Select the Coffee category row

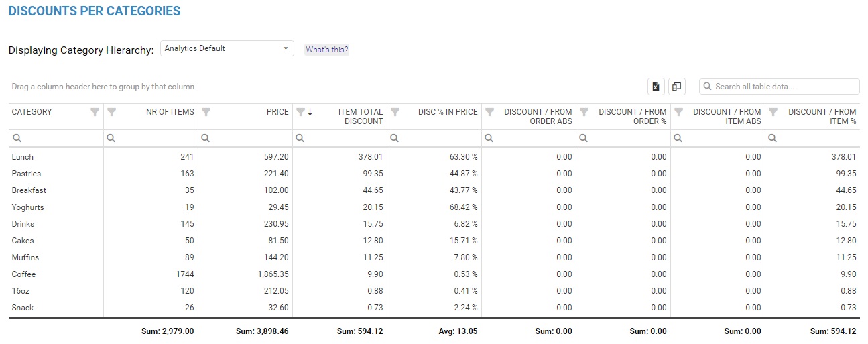[x=434, y=274]
